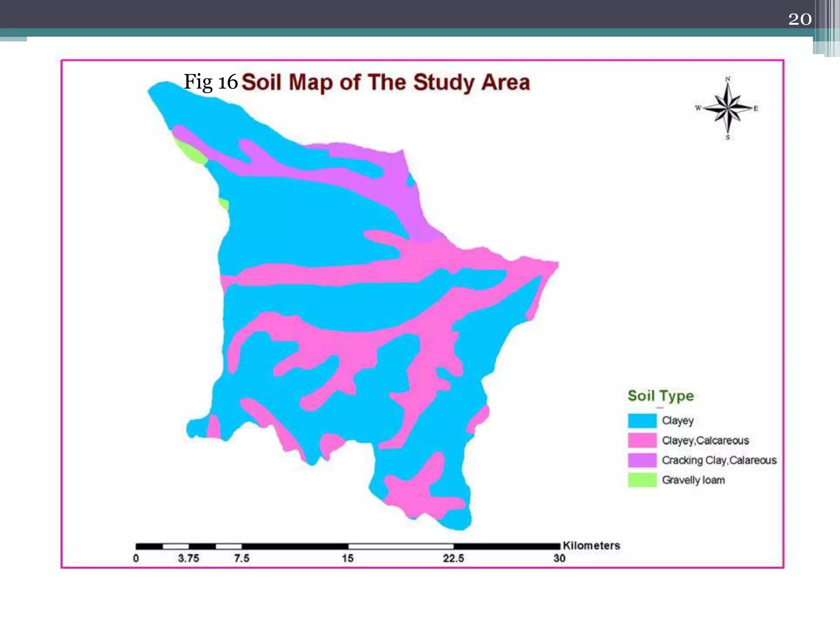840x630 pixels.
Task: Click the Fig 16 caption label
Action: click(x=210, y=82)
